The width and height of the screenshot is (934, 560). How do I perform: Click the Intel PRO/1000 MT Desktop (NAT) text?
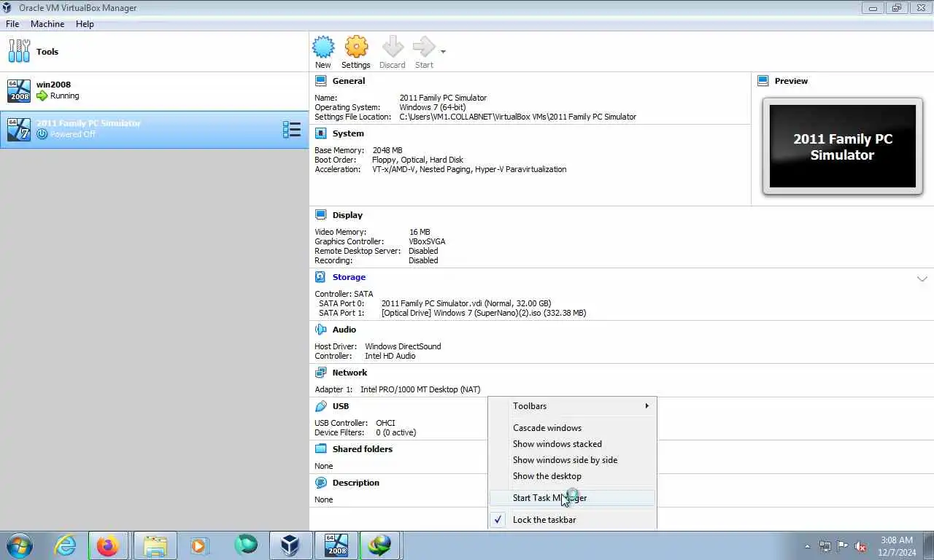pos(420,389)
